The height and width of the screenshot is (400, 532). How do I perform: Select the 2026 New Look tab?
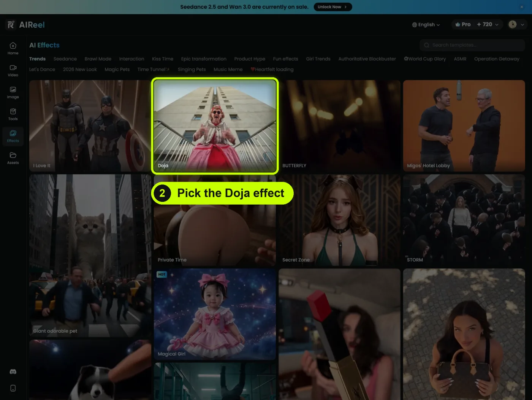80,70
